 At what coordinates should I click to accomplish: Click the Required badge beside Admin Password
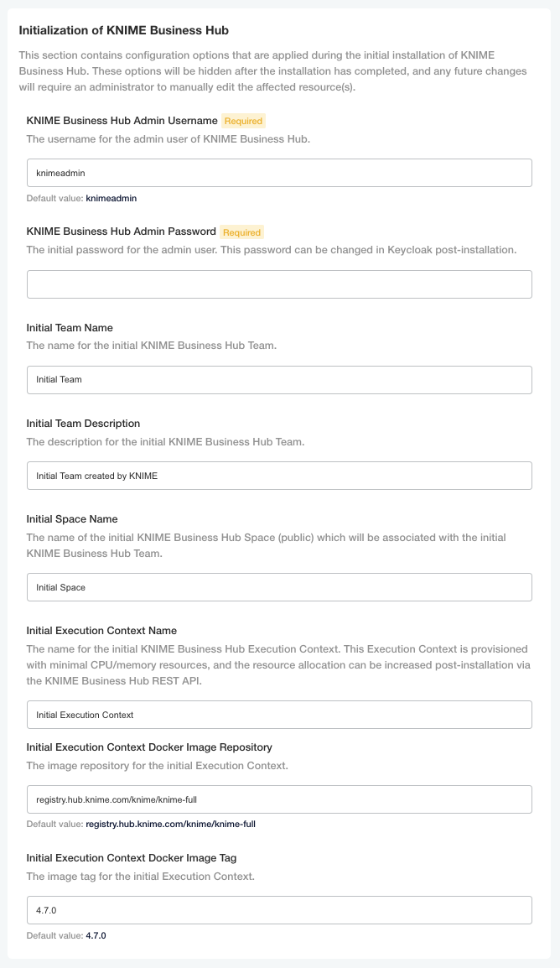241,232
